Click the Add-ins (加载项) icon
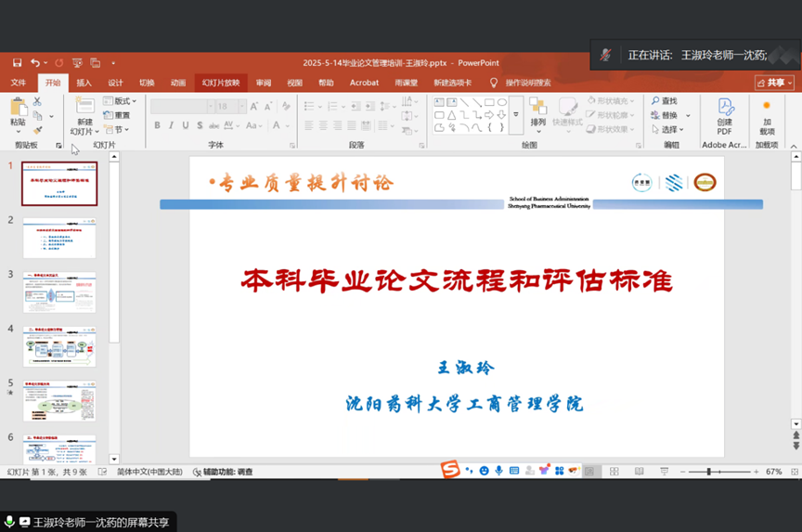Viewport: 802px width, 532px height. (x=767, y=108)
